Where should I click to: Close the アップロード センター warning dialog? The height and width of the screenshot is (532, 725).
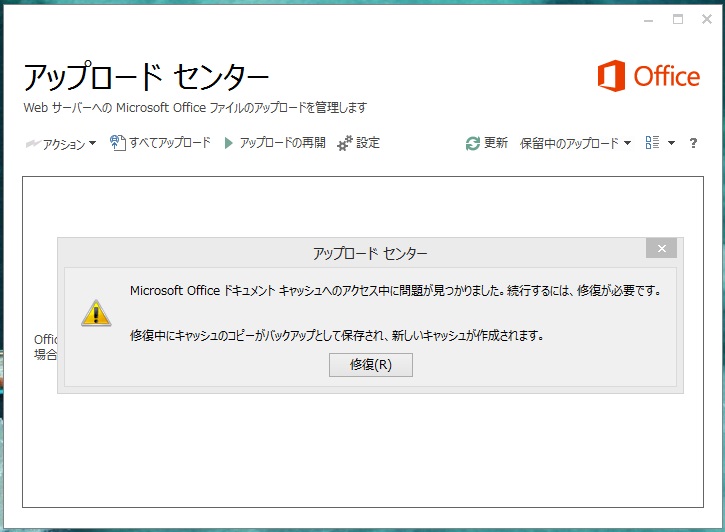[x=662, y=249]
